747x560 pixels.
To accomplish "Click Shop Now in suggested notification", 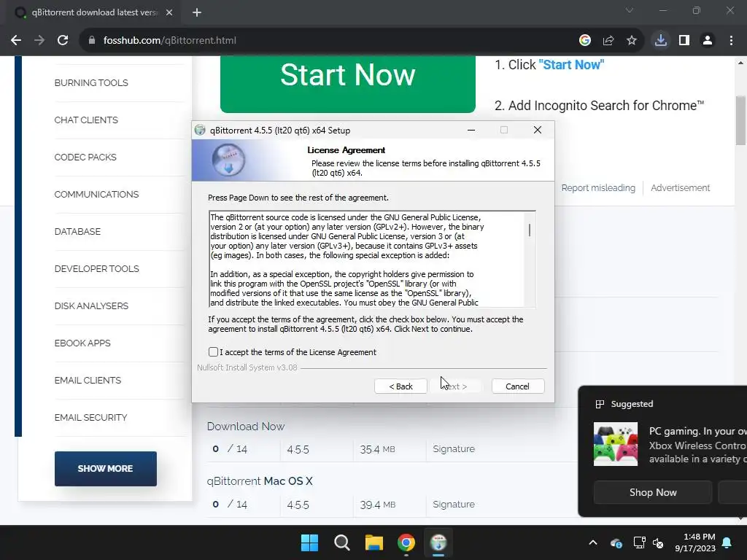I will pyautogui.click(x=653, y=492).
